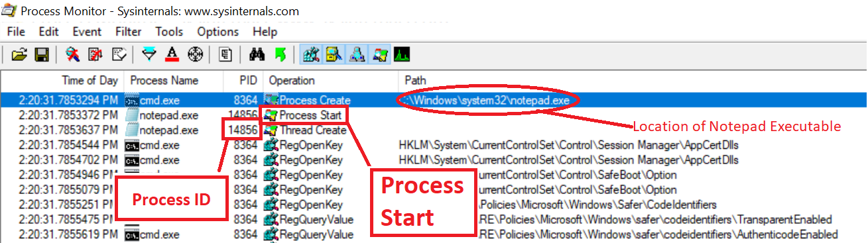This screenshot has width=868, height=243.
Task: Select the 2:20:31.7855475 PM time cell
Action: pos(69,220)
